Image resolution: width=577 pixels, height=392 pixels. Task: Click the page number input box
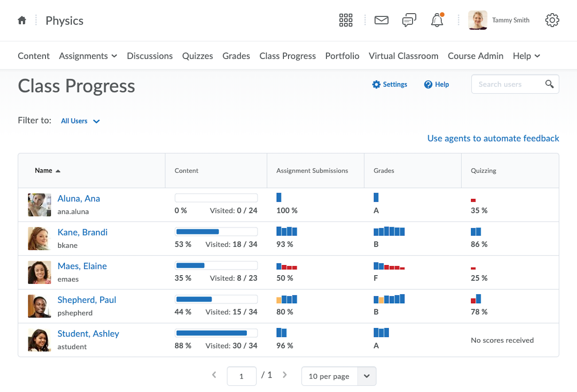pyautogui.click(x=242, y=376)
